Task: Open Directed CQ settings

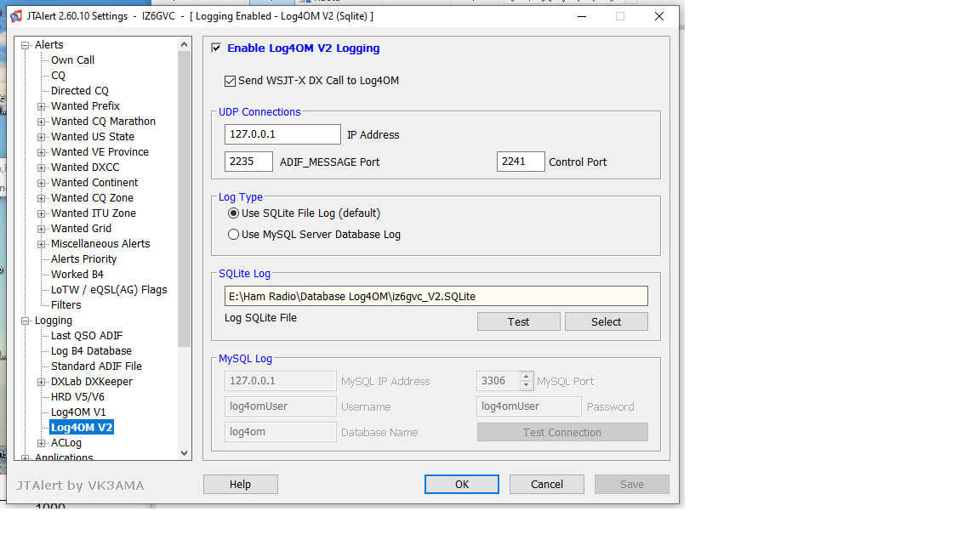Action: (x=79, y=91)
